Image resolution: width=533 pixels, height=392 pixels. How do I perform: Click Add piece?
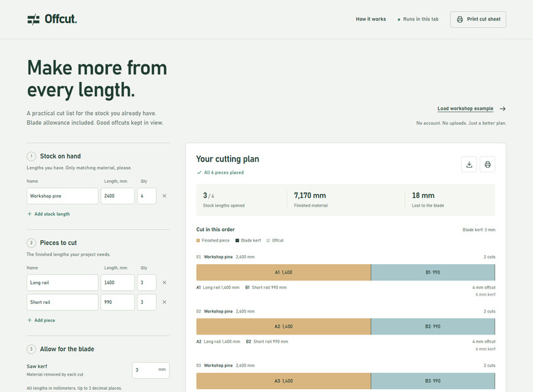pos(41,320)
